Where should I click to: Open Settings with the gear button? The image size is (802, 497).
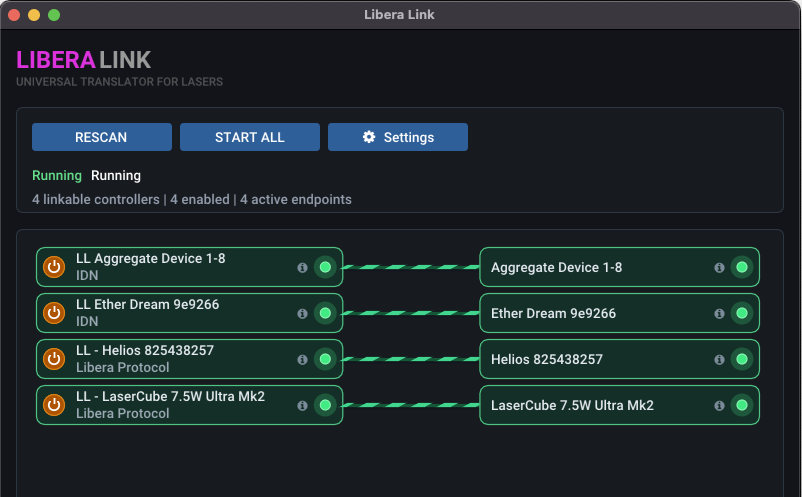398,137
